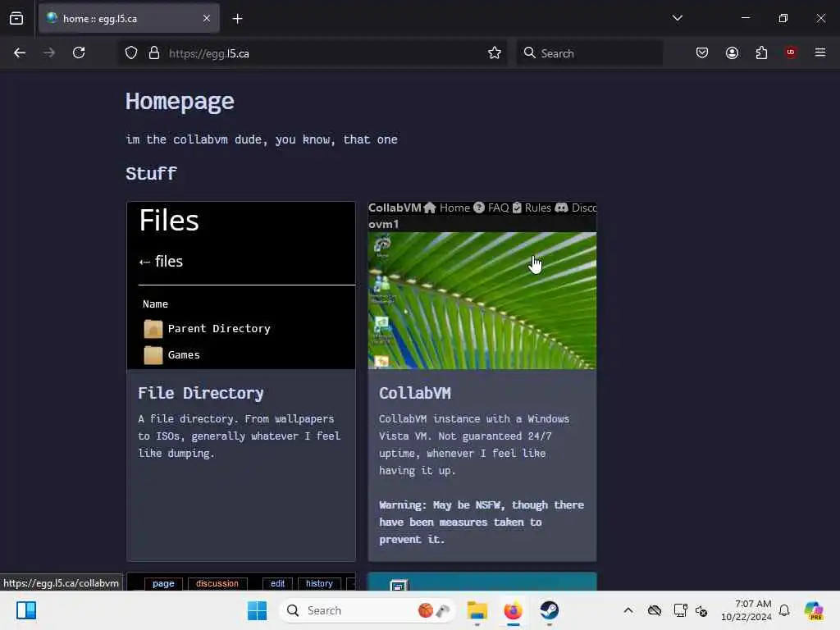Click the Files directory preview thumbnail
840x630 pixels.
click(x=241, y=285)
